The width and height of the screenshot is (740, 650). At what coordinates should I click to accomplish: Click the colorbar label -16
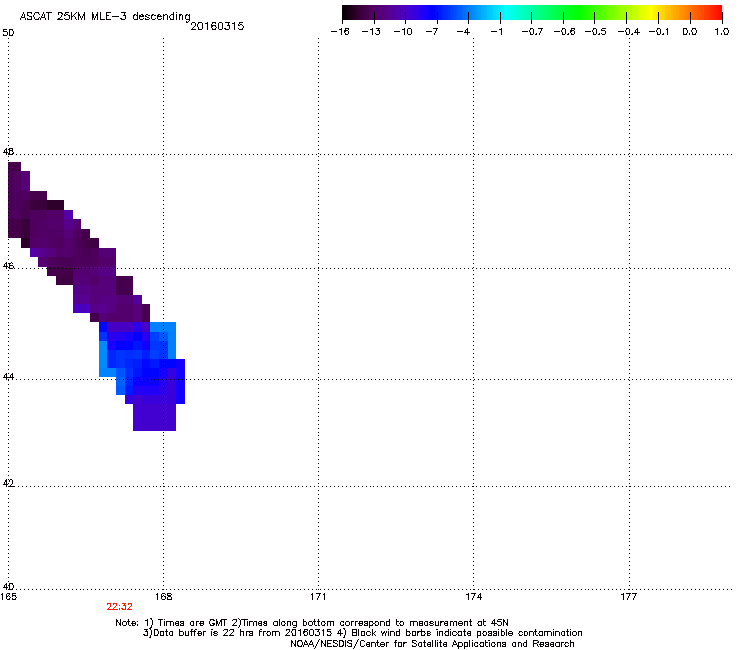(340, 32)
